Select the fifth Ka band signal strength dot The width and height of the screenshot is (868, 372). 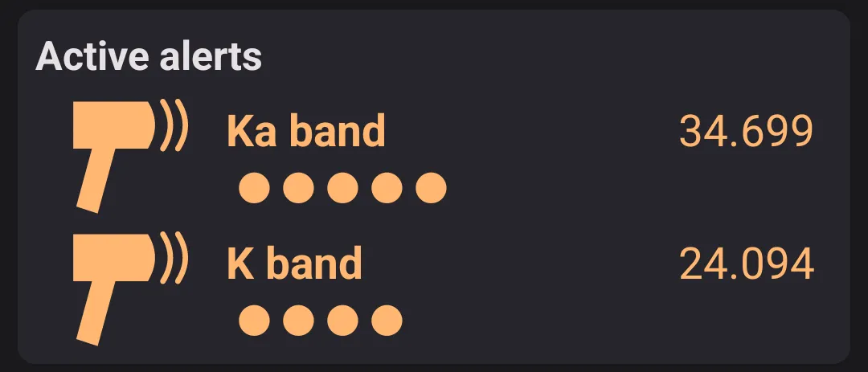click(x=431, y=188)
